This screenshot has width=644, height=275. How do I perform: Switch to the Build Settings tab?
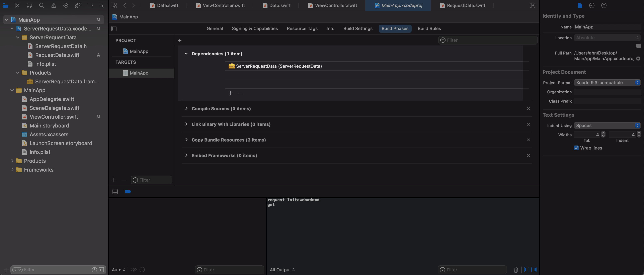[x=358, y=28]
